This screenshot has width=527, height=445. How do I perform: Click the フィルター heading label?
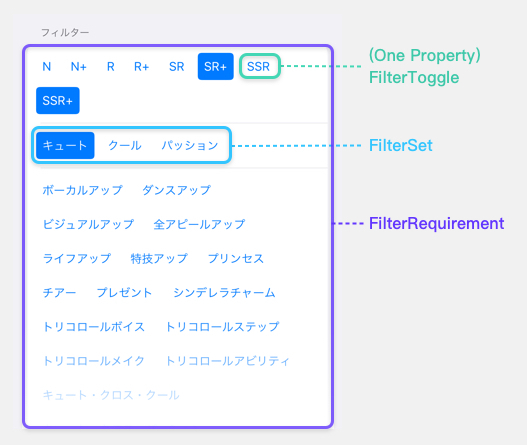coord(65,33)
